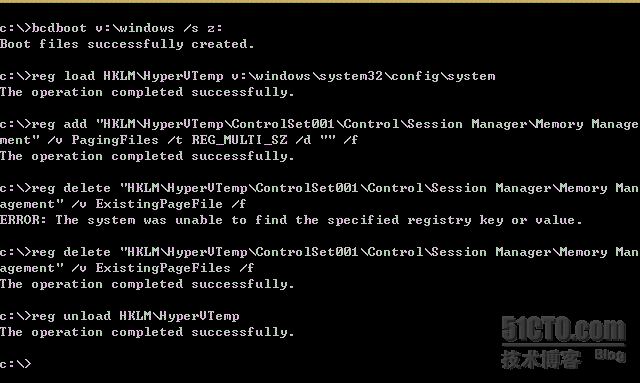Click the PagingFiles REG_MULTI_SZ parameter line
Viewport: 640px width, 383px height.
click(179, 140)
